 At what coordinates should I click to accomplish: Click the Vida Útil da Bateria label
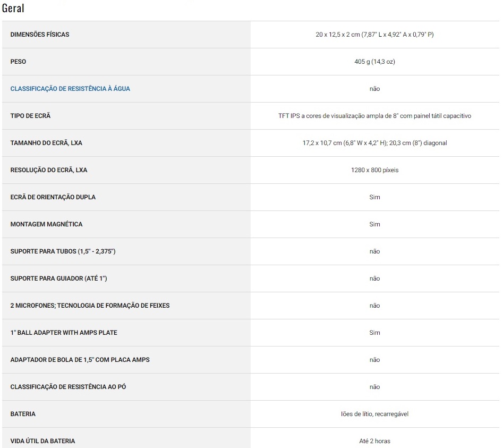[42, 441]
